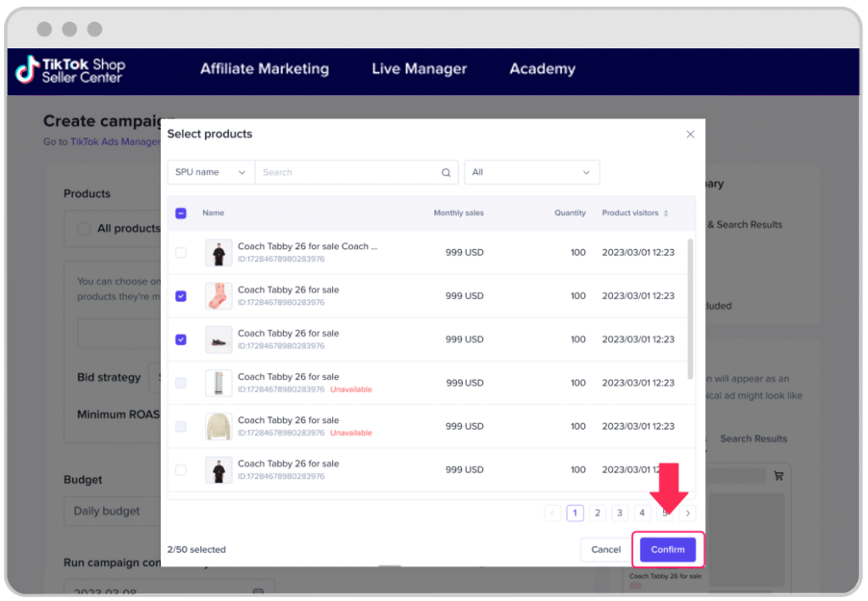Go to page 3
Viewport: 868px width, 601px height.
(x=620, y=513)
